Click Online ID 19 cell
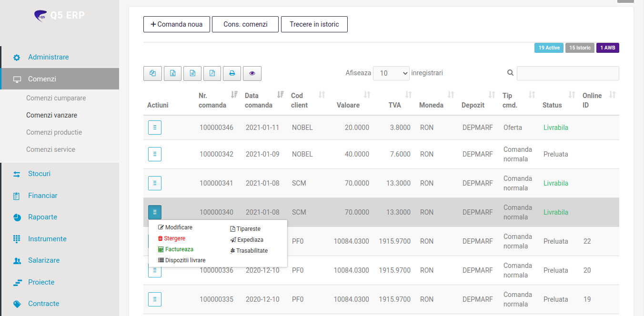 (x=587, y=299)
